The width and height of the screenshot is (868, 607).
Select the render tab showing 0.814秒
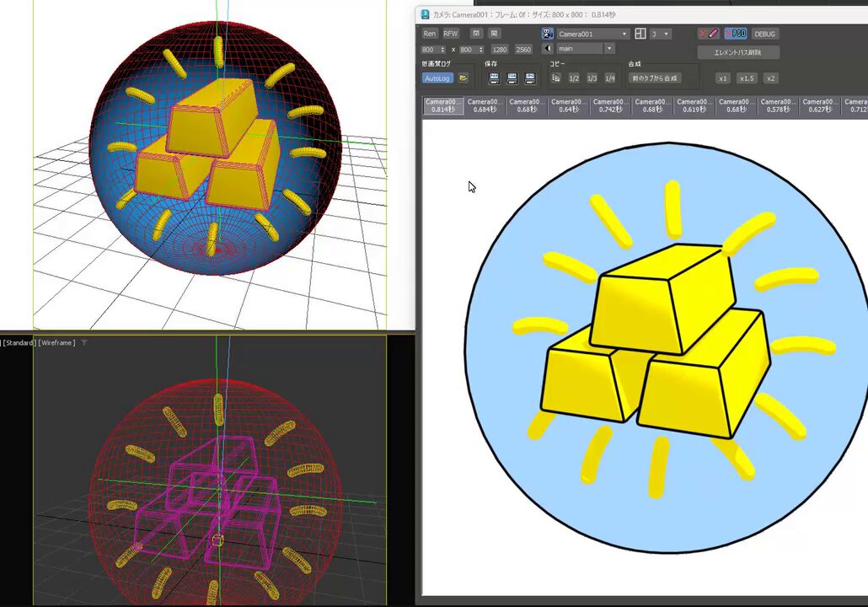click(x=443, y=105)
